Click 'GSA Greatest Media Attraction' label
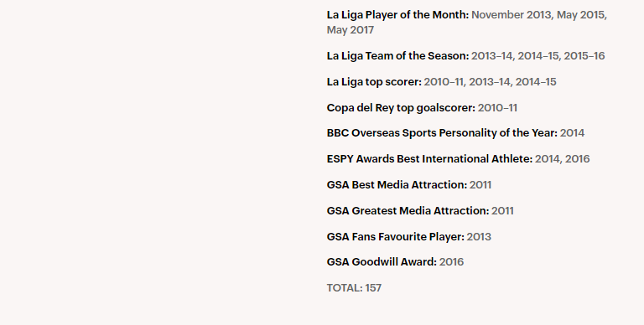This screenshot has height=325, width=644. coord(408,211)
